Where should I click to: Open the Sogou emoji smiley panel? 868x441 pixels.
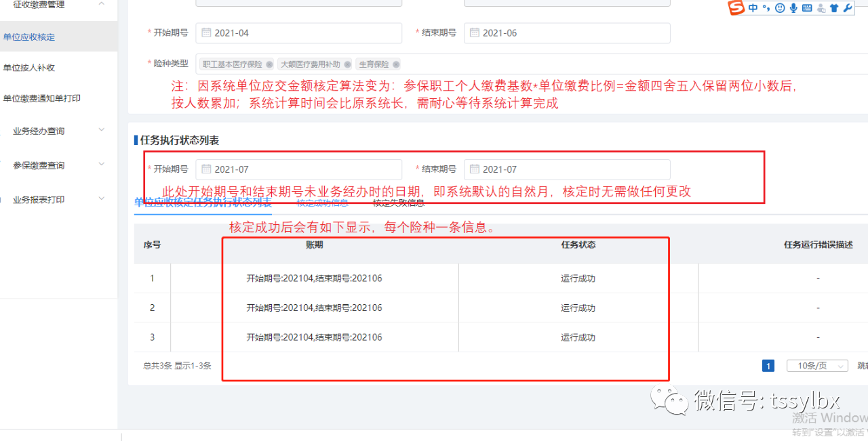[x=780, y=8]
